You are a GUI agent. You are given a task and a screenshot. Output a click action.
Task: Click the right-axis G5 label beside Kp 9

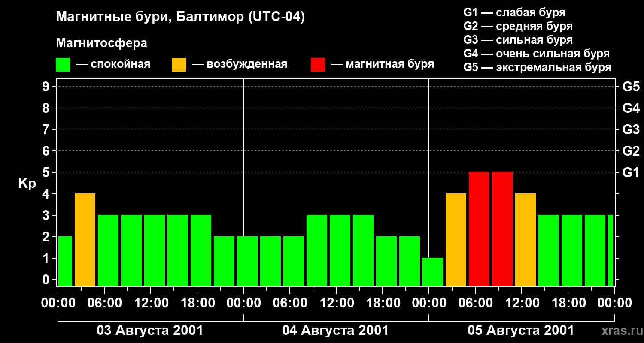pyautogui.click(x=631, y=87)
